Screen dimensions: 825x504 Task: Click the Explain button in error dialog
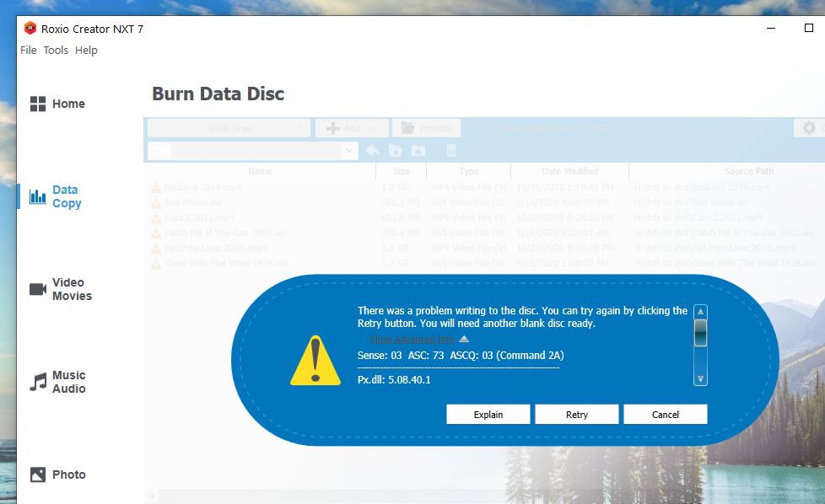[488, 415]
